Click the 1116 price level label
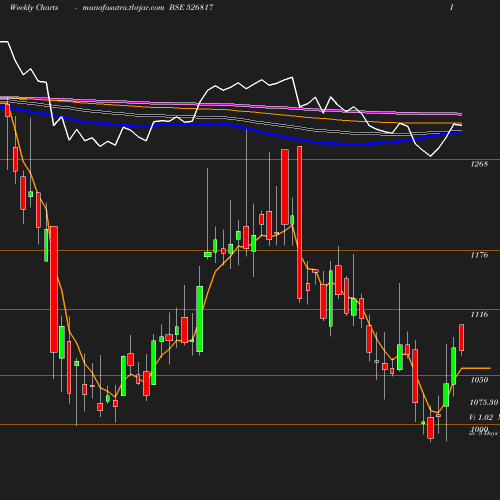Viewport: 500px width, 500px height. click(x=479, y=314)
